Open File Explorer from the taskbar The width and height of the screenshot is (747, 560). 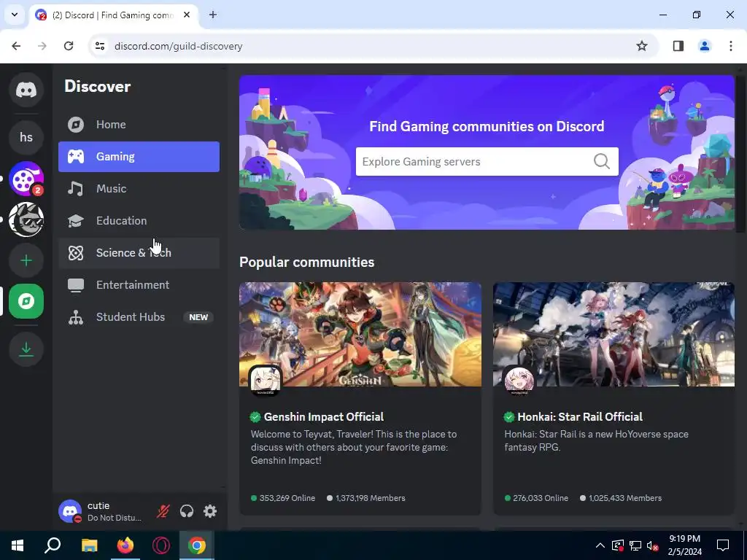[x=89, y=545]
